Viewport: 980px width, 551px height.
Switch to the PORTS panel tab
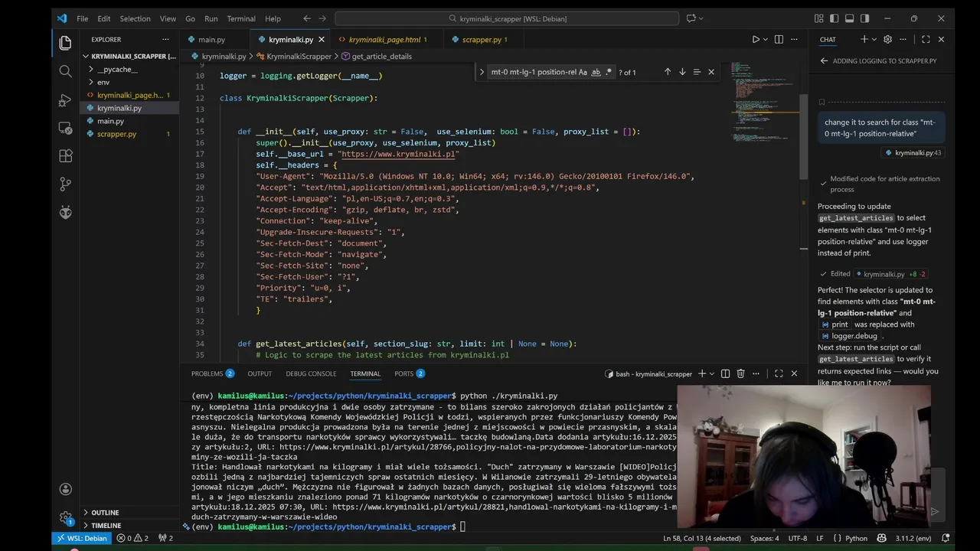point(410,373)
